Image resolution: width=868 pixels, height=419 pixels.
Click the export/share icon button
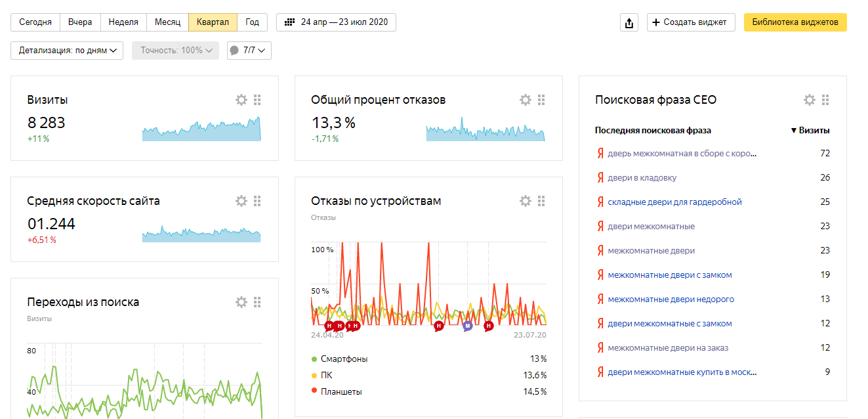(x=629, y=22)
